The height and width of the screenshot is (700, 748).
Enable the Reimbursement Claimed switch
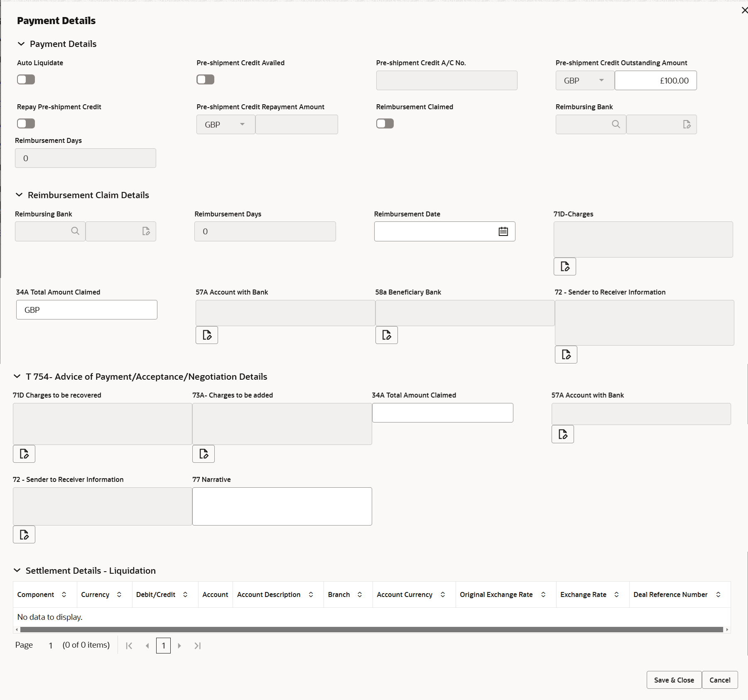click(385, 123)
